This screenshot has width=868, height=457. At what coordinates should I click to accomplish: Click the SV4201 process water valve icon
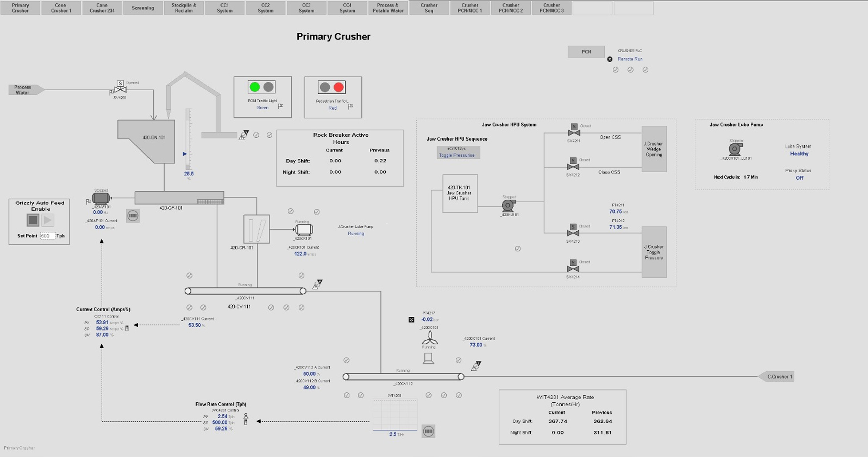click(120, 89)
